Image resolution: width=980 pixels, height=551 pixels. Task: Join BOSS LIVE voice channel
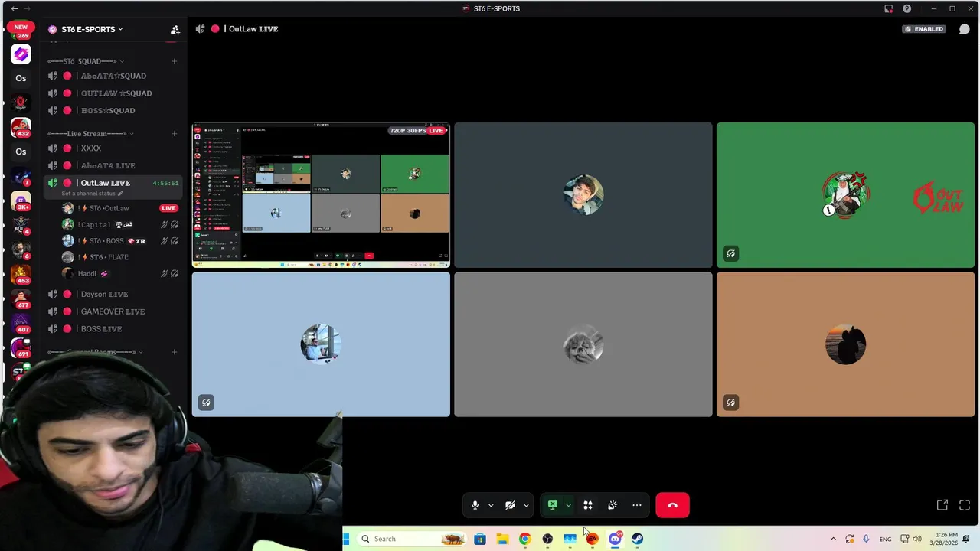point(113,329)
